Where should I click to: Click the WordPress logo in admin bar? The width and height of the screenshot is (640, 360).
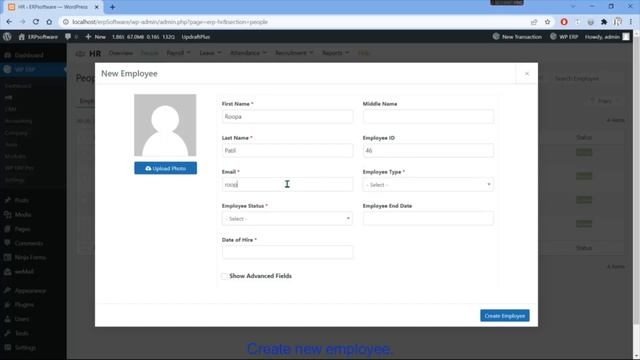coord(7,37)
